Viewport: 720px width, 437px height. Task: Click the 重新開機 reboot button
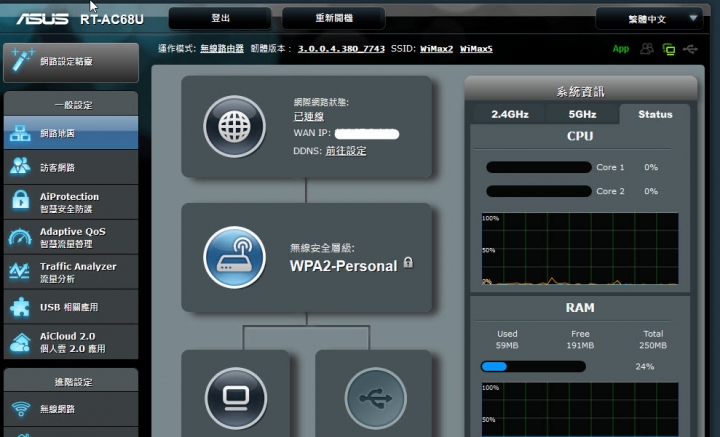coord(333,18)
